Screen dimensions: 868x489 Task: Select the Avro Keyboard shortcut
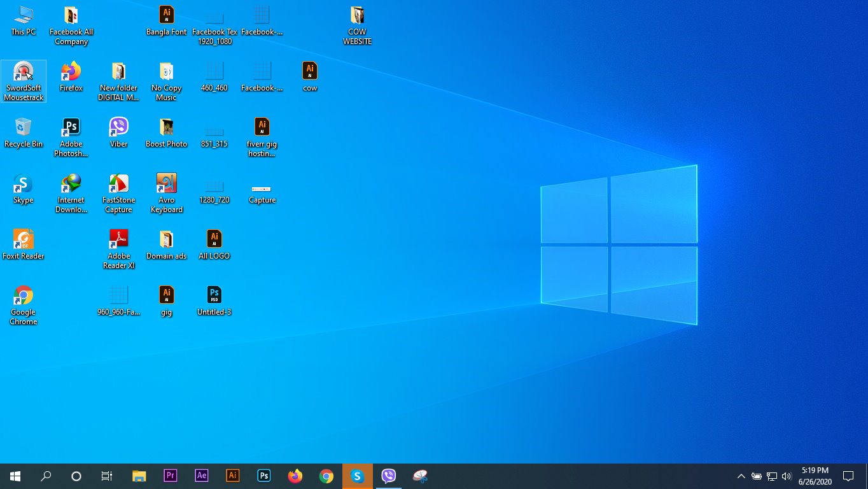pyautogui.click(x=167, y=194)
